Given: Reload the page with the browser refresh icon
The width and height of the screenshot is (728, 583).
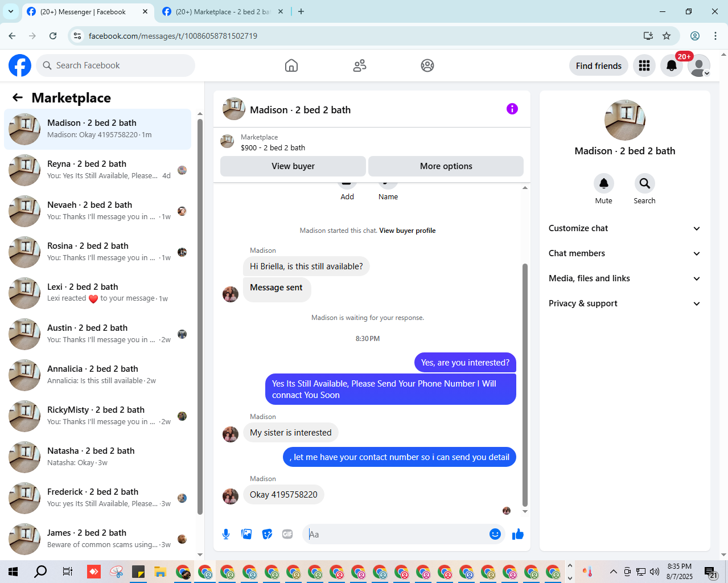Looking at the screenshot, I should (53, 36).
